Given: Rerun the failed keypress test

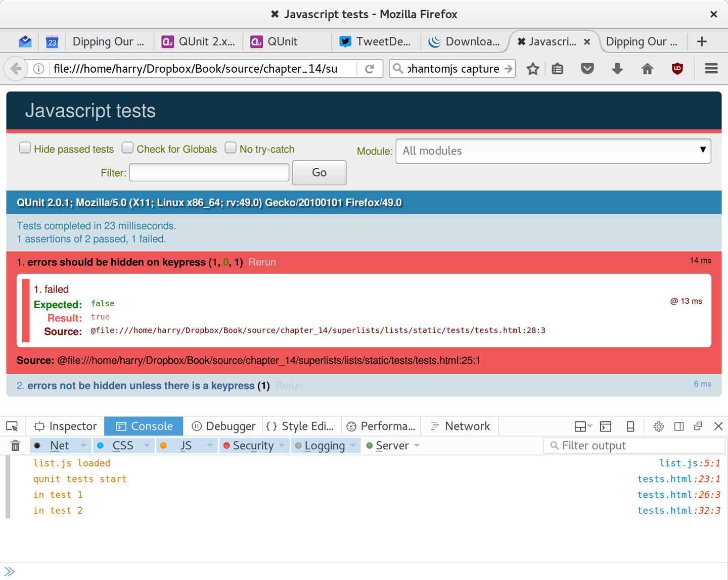Looking at the screenshot, I should point(262,262).
